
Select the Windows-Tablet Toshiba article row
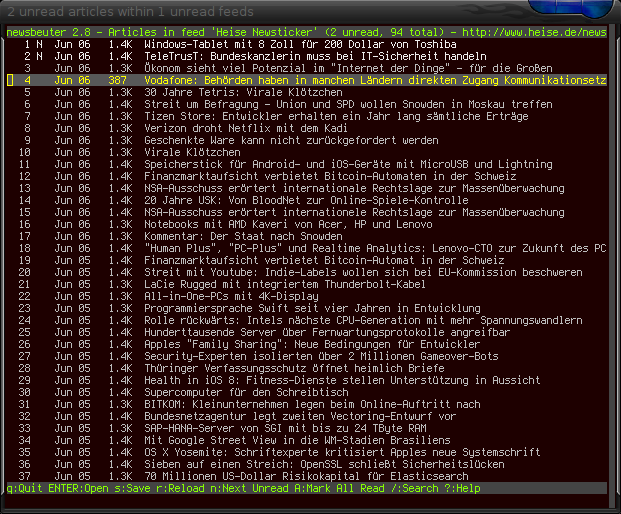[307, 44]
